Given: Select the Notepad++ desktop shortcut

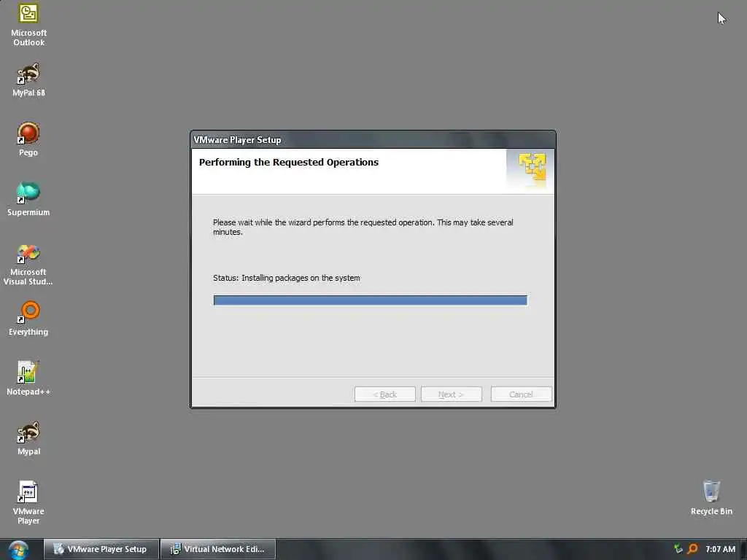Looking at the screenshot, I should coord(28,378).
